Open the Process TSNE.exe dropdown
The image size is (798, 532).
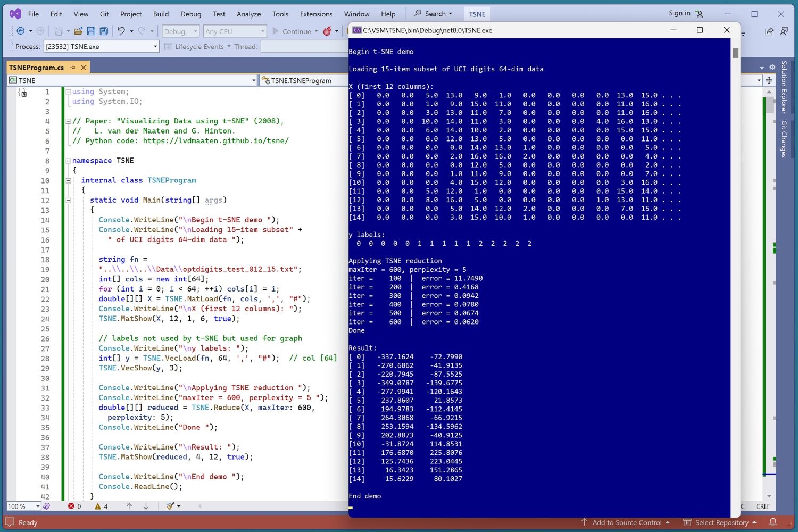coord(155,47)
